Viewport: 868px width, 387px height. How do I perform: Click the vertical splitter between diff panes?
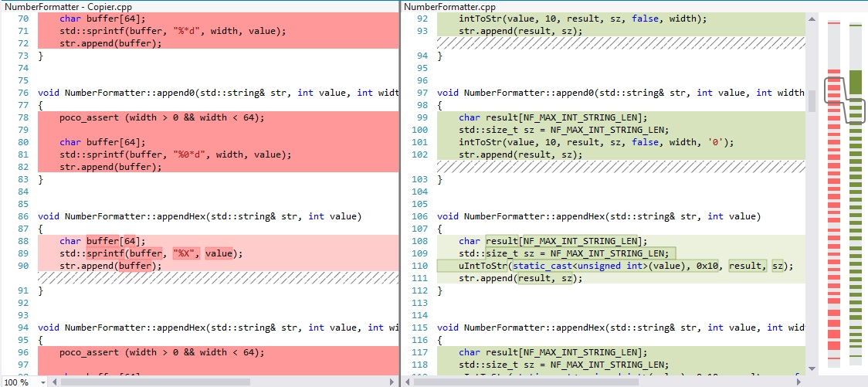pos(400,193)
